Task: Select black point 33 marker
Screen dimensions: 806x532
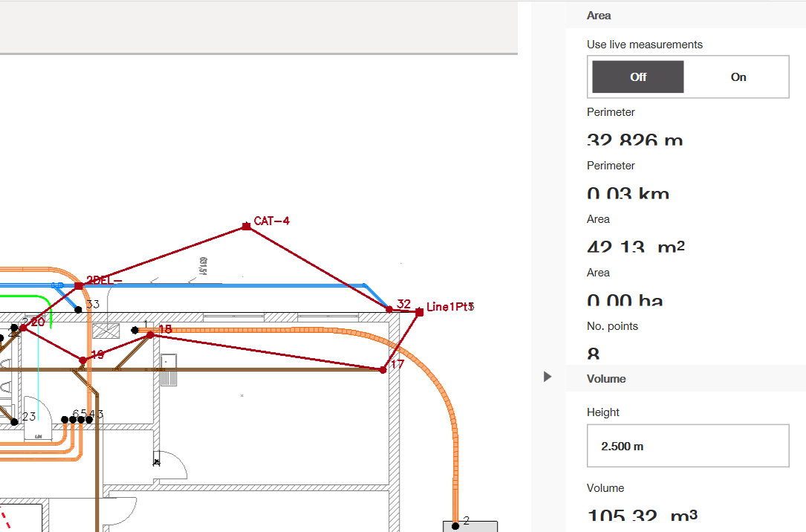Action: click(x=79, y=309)
